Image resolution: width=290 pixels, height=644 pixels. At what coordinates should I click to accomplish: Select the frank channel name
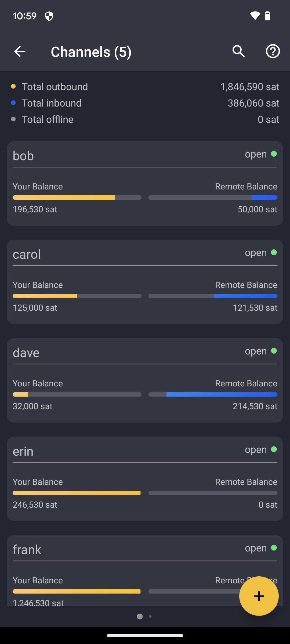pos(27,550)
